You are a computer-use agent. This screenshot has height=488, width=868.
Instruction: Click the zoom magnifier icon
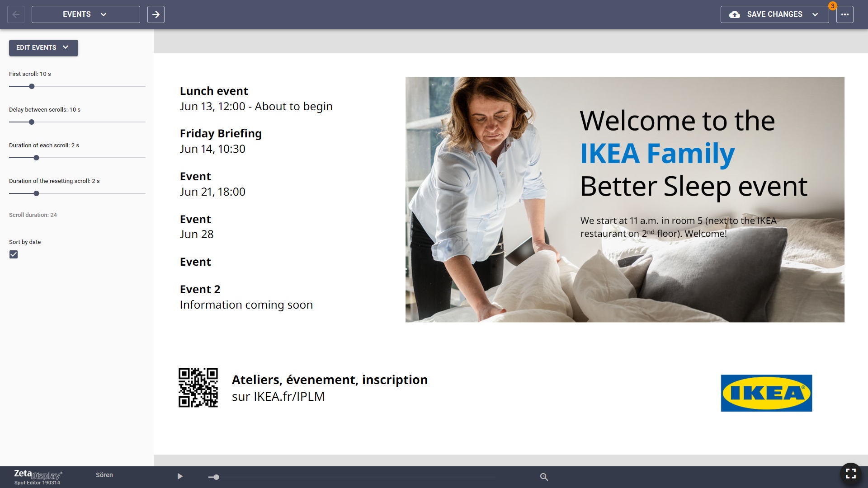pos(544,477)
